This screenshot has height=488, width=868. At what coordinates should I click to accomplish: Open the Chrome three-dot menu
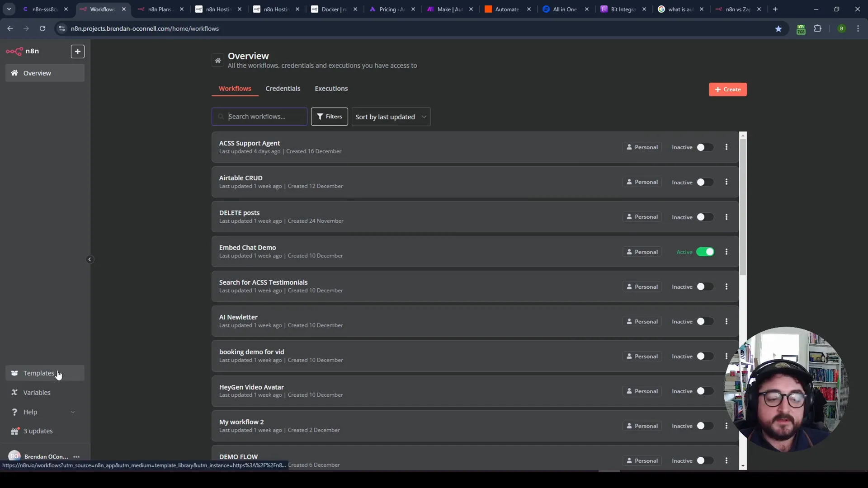pyautogui.click(x=858, y=28)
